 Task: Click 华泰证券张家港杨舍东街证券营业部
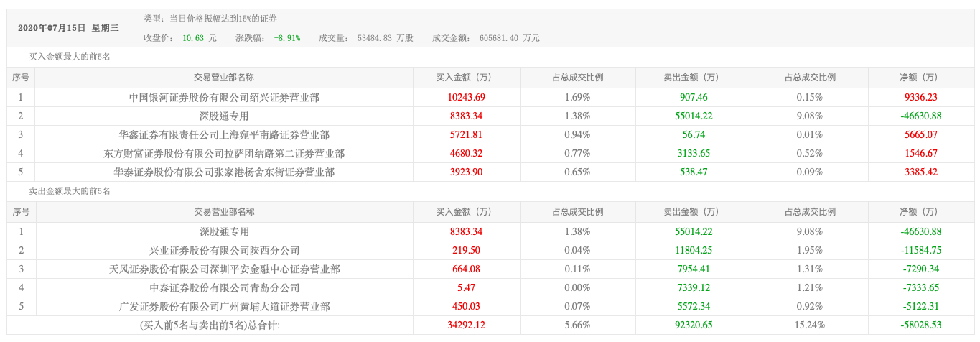point(224,172)
